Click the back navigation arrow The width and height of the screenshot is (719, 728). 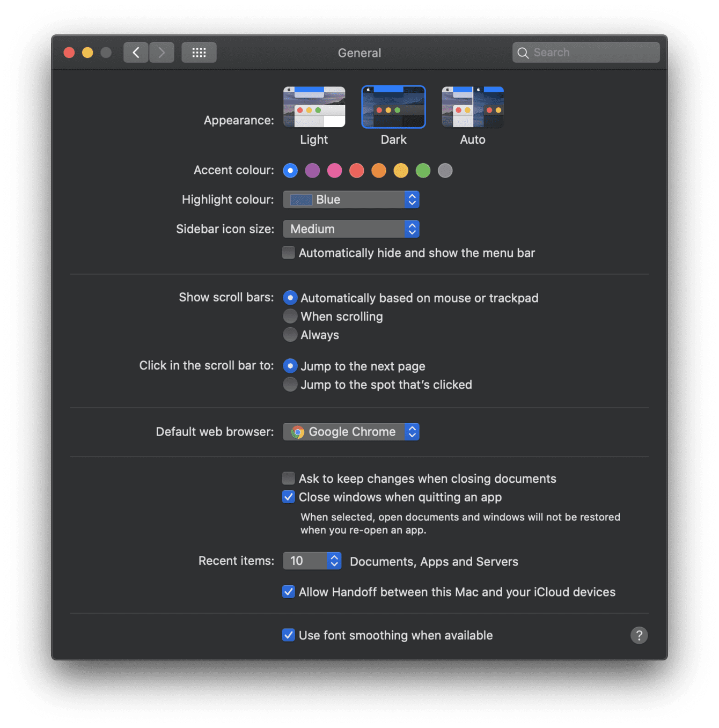pos(136,52)
